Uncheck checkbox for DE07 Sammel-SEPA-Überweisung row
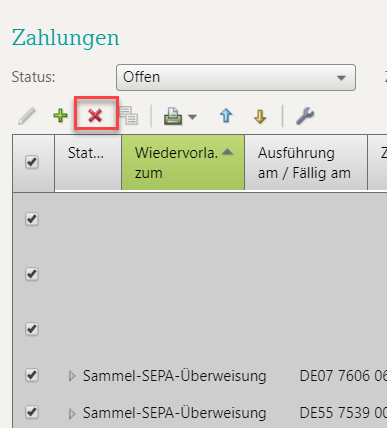The height and width of the screenshot is (428, 387). 32,375
